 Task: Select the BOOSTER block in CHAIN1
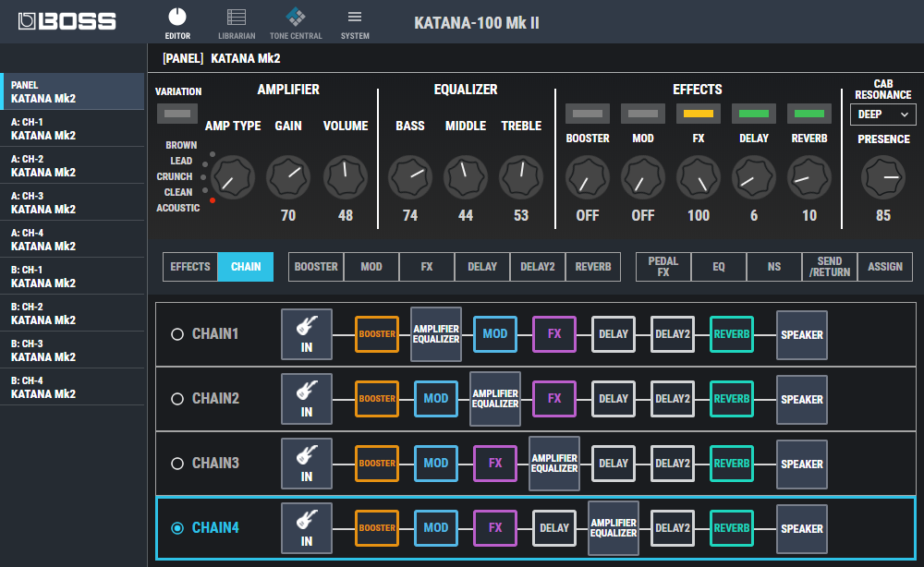(x=377, y=334)
